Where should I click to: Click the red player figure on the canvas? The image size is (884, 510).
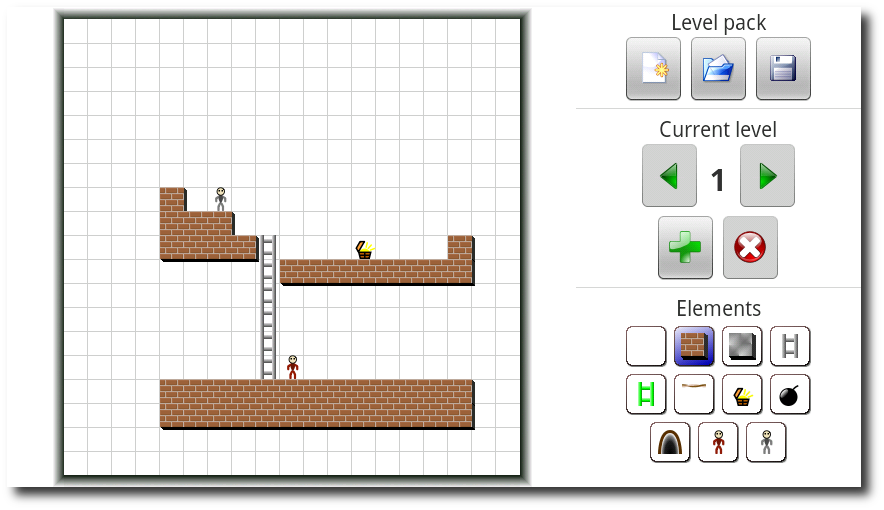tap(293, 367)
